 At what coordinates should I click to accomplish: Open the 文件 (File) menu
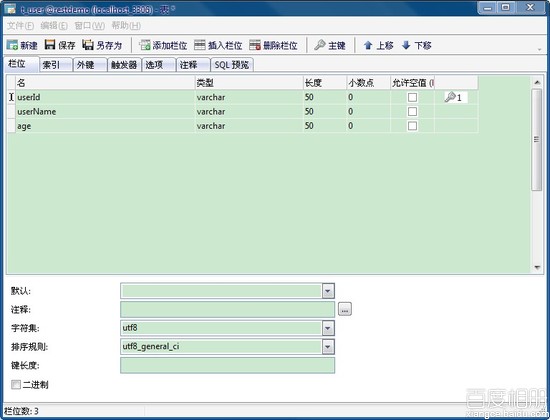tap(20, 26)
